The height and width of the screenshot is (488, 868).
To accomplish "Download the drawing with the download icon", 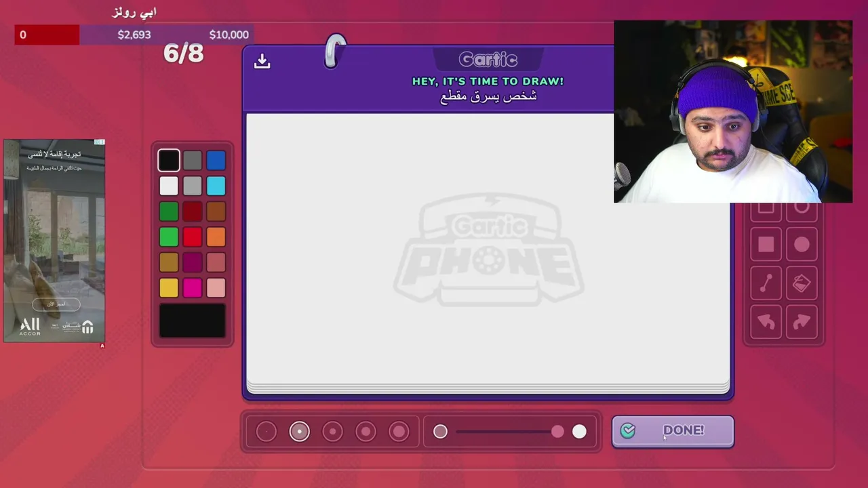I will tap(262, 62).
